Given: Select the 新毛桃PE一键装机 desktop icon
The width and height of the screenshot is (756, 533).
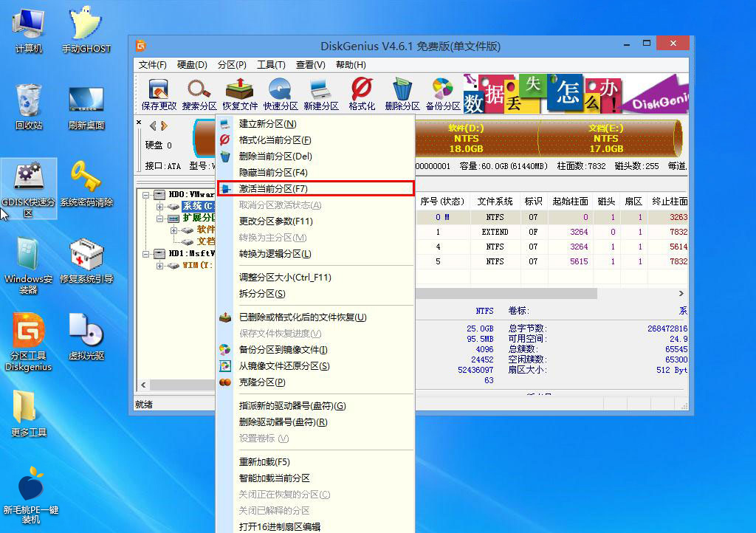Looking at the screenshot, I should 30,495.
